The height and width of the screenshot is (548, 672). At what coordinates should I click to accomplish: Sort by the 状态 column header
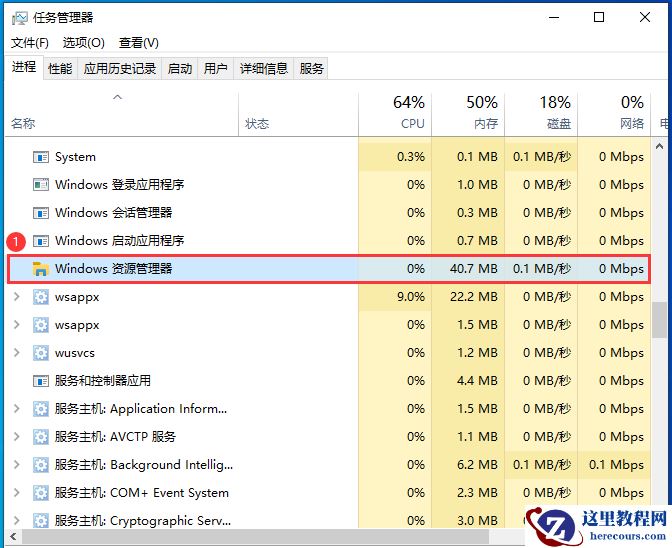(298, 114)
